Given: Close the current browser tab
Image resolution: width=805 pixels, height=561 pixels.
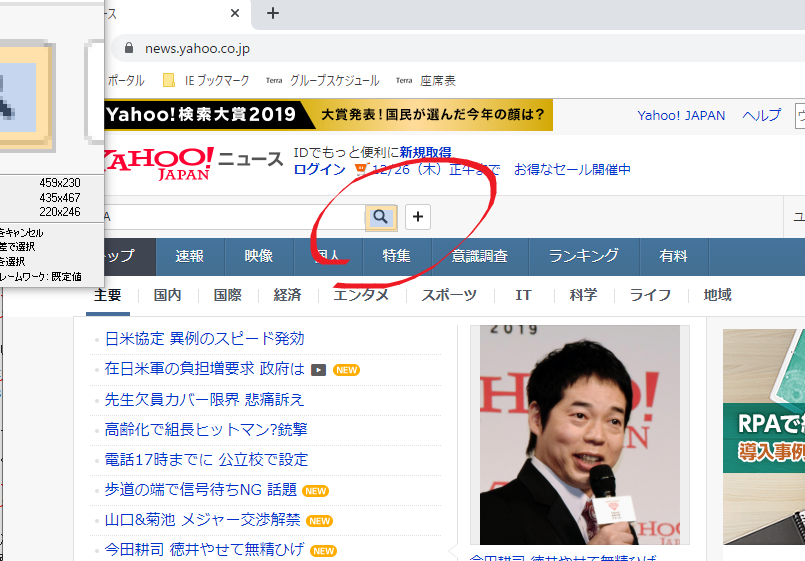Looking at the screenshot, I should tap(235, 13).
